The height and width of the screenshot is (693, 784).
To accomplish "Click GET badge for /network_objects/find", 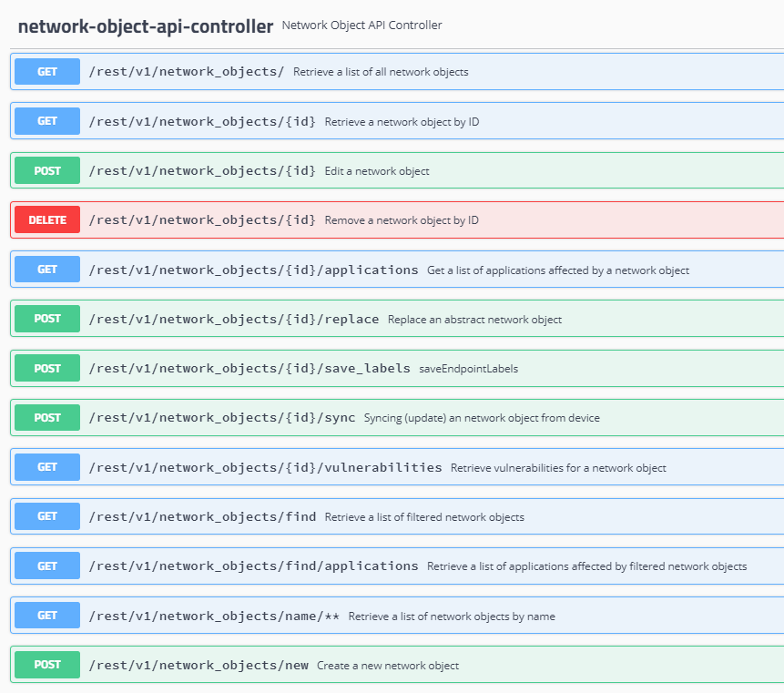I will pos(47,516).
